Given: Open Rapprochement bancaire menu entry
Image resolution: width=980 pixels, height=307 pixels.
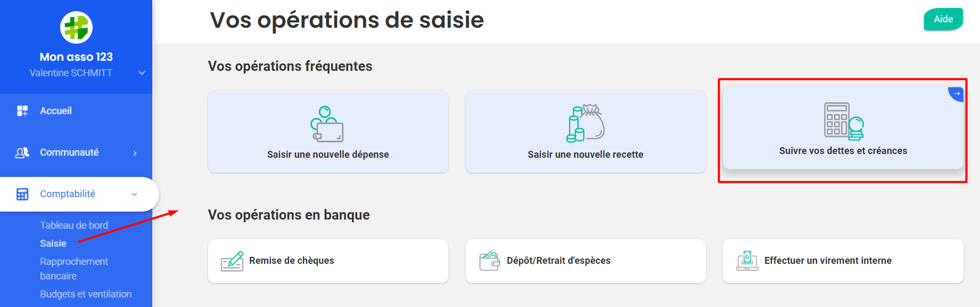Looking at the screenshot, I should click(x=74, y=269).
